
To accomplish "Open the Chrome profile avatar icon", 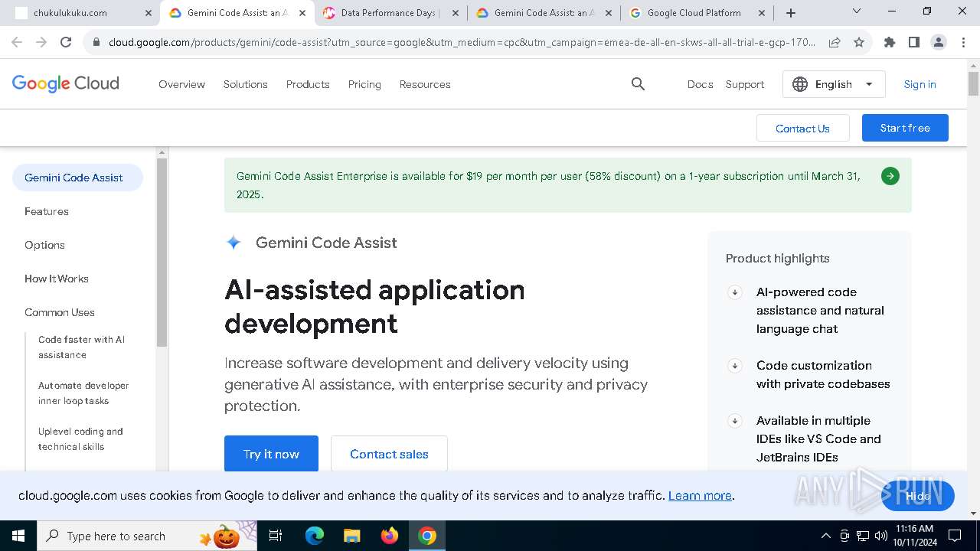I will click(939, 43).
